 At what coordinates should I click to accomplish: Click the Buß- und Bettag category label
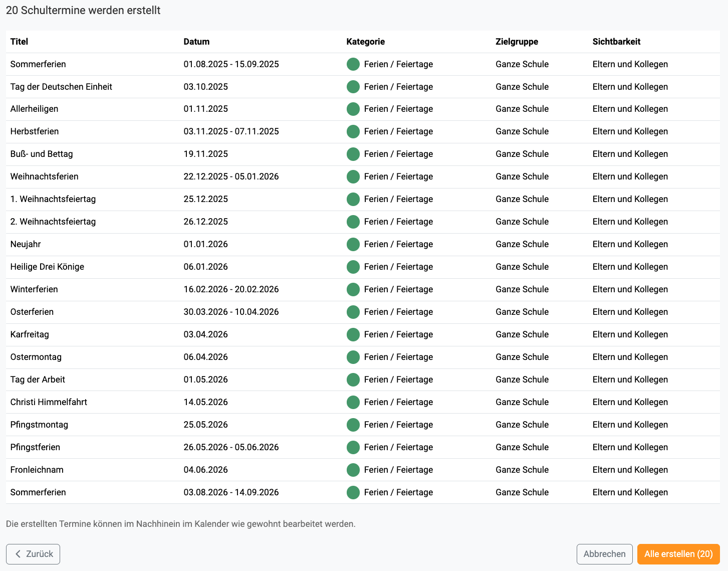click(398, 154)
